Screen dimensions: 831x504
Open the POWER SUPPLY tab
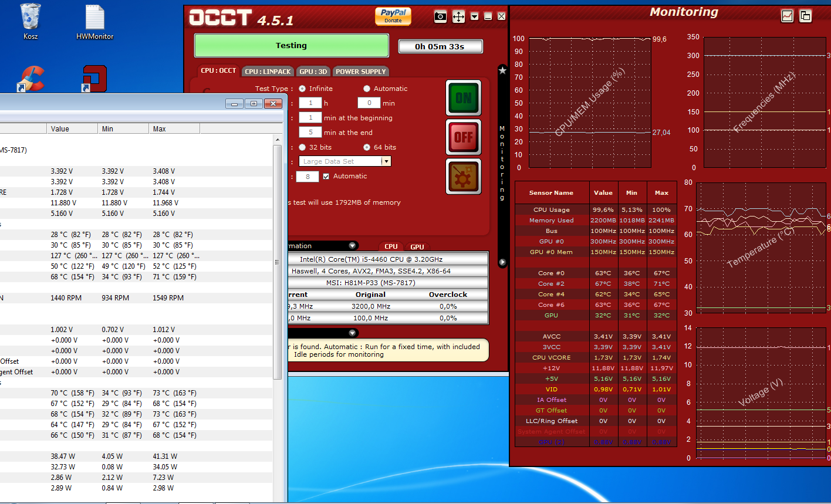[360, 72]
